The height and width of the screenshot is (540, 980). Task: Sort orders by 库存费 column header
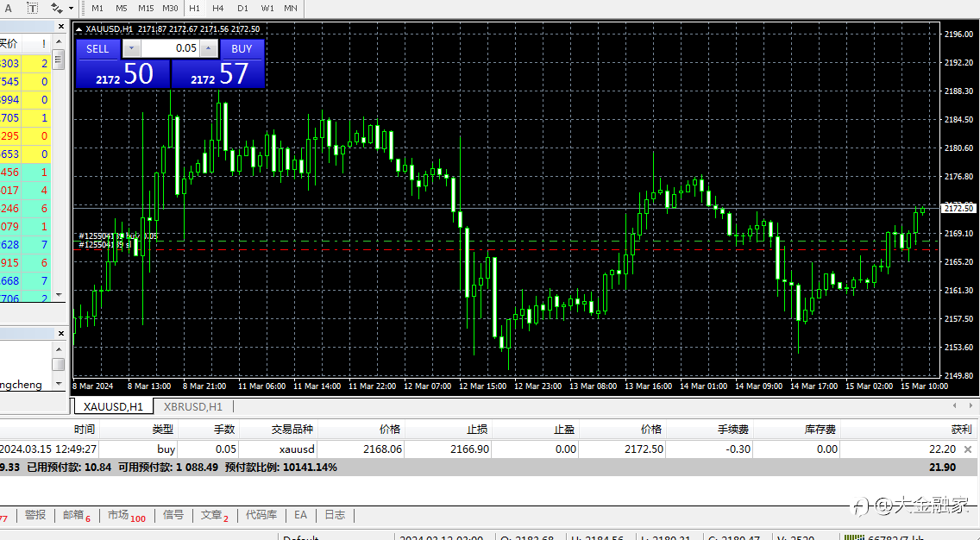pyautogui.click(x=797, y=430)
